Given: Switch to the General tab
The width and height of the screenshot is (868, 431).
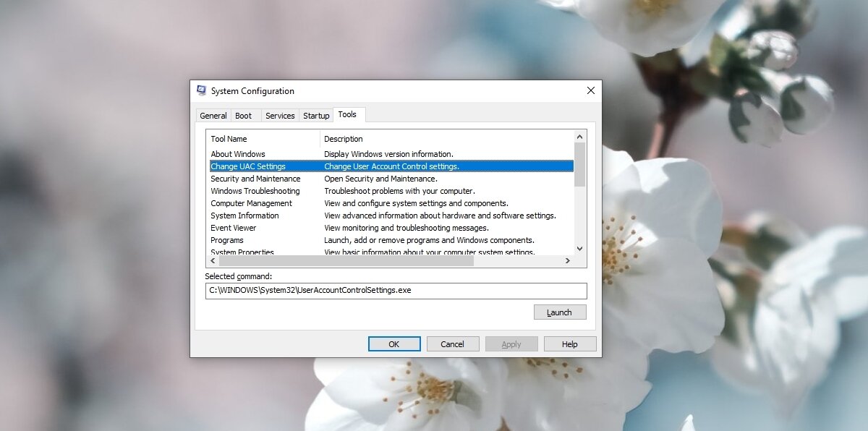Looking at the screenshot, I should 213,116.
